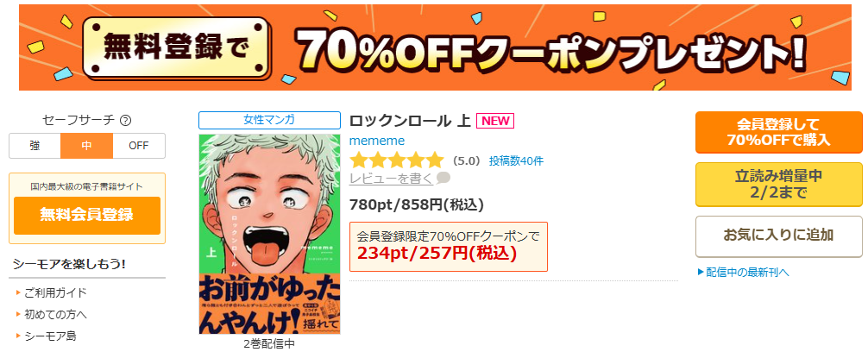Click the 立読み増量中 trial read button
Image resolution: width=868 pixels, height=352 pixels.
click(x=779, y=185)
